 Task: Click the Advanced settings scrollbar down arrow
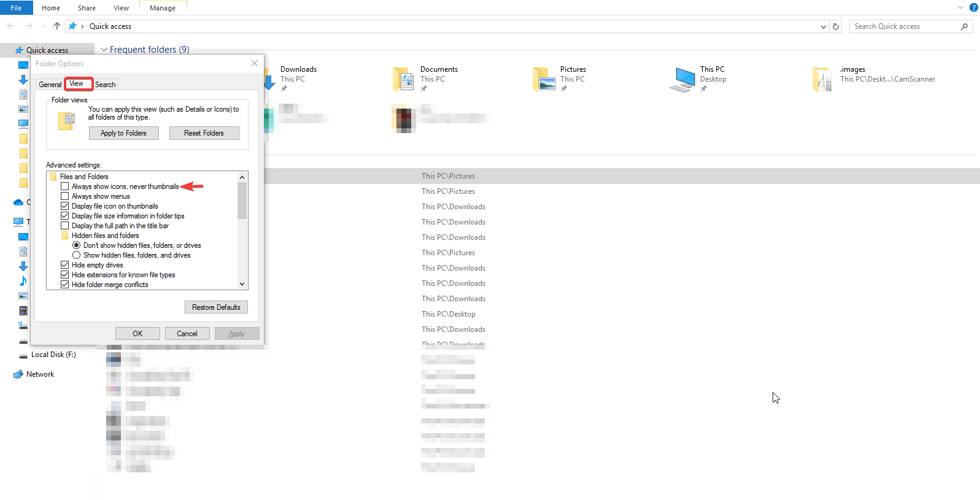(242, 284)
